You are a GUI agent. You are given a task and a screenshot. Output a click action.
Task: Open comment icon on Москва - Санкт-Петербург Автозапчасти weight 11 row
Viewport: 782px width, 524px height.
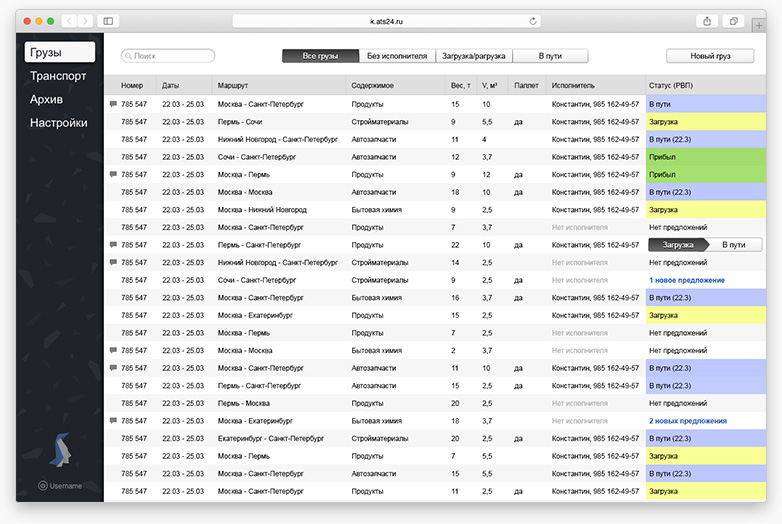[x=113, y=368]
